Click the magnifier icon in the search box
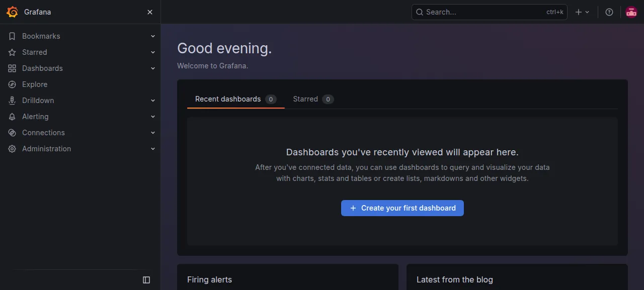Screen dimensions: 644x290 [x=420, y=12]
